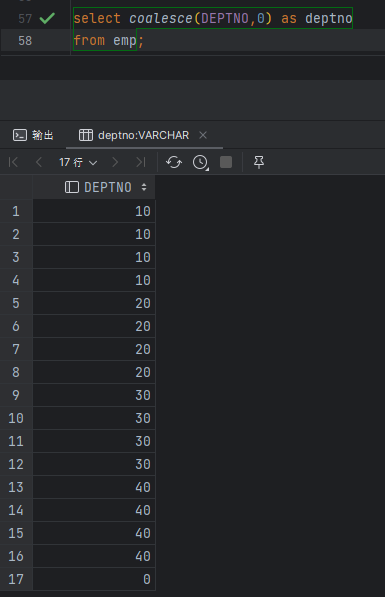
Task: Open the 17 行 page size dropdown
Action: click(78, 163)
